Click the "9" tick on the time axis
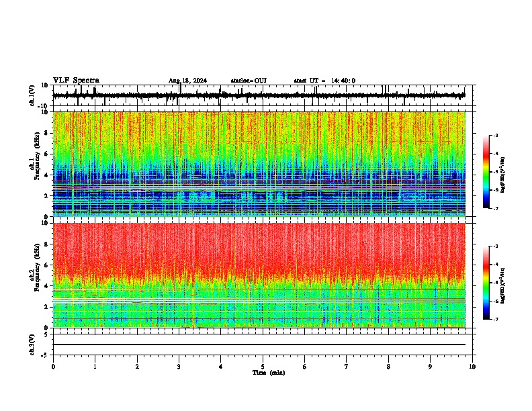532x411 pixels. [x=430, y=367]
